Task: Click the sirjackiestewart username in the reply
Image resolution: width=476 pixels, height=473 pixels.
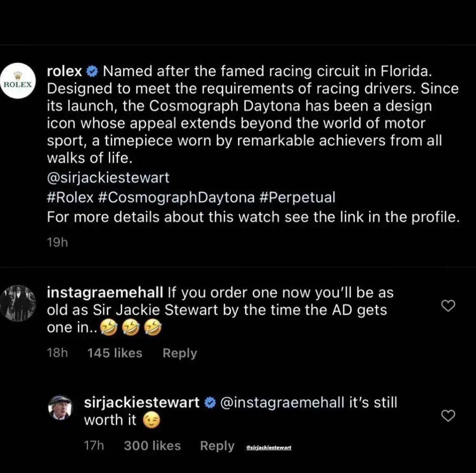Action: pyautogui.click(x=142, y=403)
